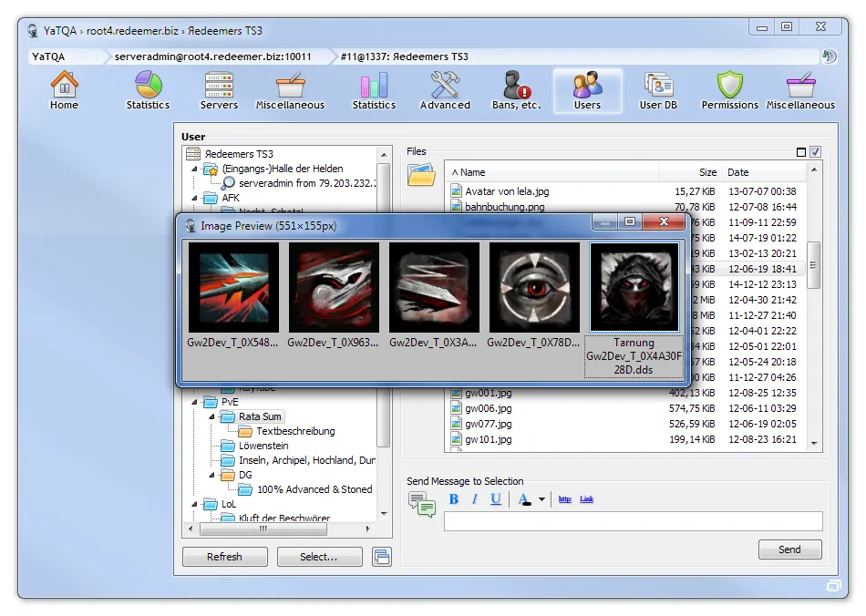
Task: Open Bans, etc. icon
Action: tap(516, 91)
